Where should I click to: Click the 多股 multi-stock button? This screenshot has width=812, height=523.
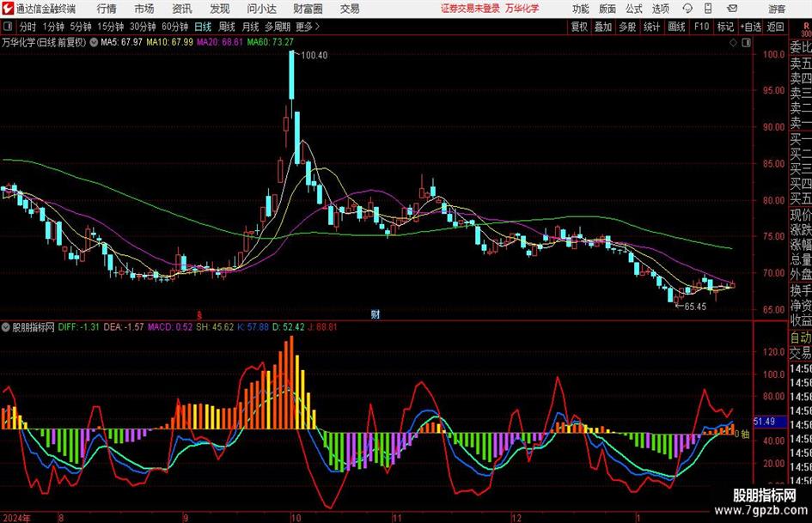(x=627, y=27)
